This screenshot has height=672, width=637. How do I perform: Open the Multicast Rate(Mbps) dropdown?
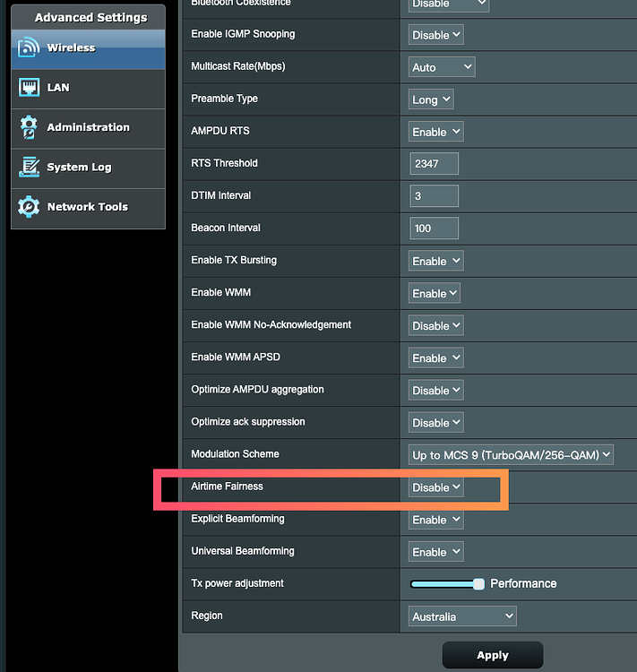click(x=442, y=67)
